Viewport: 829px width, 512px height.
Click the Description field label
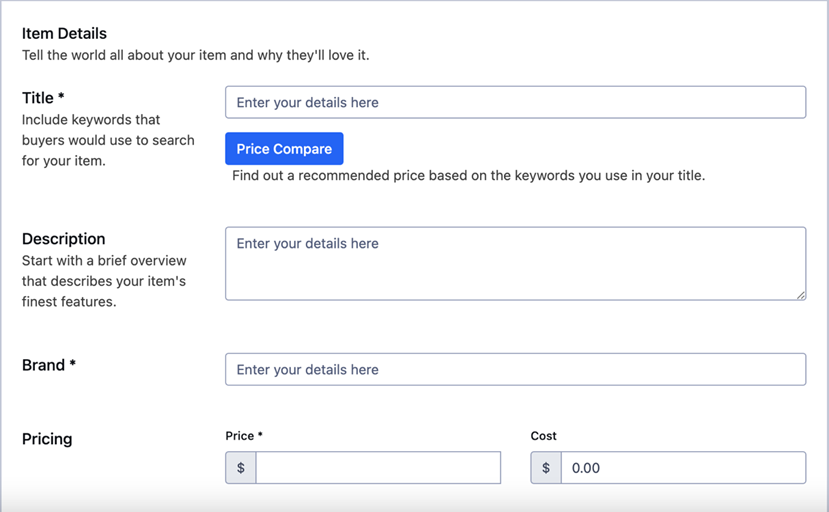tap(63, 239)
